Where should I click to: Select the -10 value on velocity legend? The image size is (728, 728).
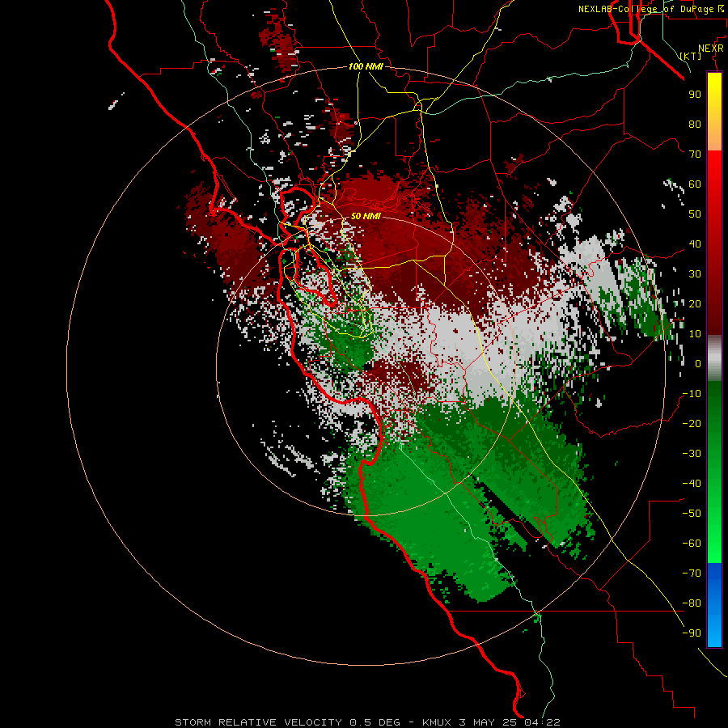[692, 394]
